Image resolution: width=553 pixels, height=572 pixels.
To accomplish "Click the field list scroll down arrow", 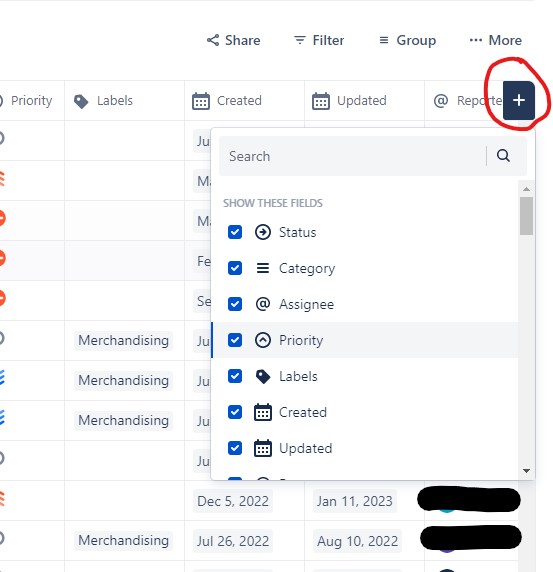I will click(526, 471).
